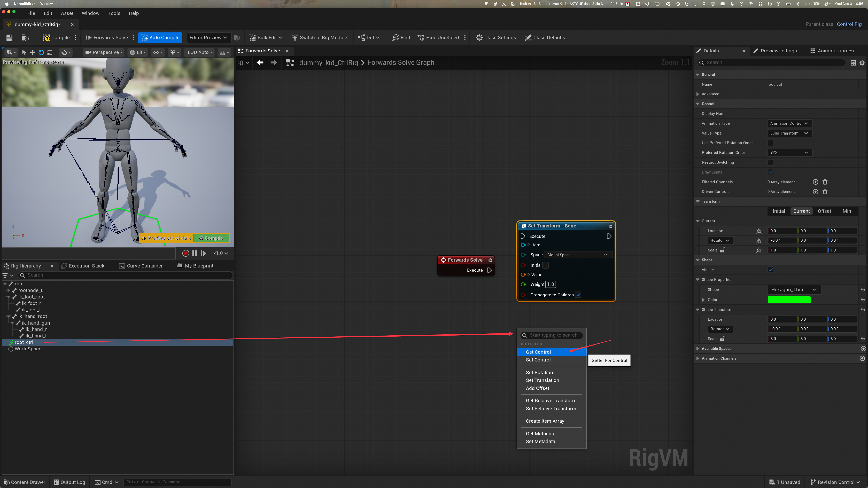Switch to the Preview Settings tab

[775, 51]
